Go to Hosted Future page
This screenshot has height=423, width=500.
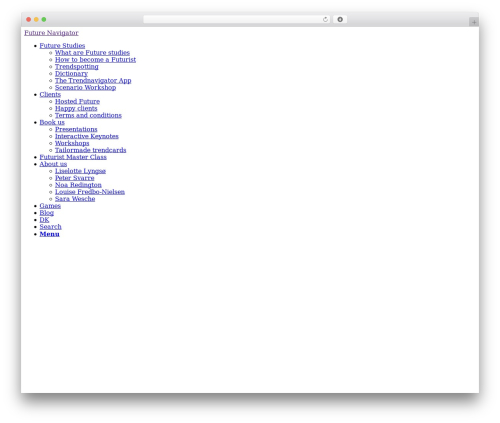pyautogui.click(x=77, y=101)
